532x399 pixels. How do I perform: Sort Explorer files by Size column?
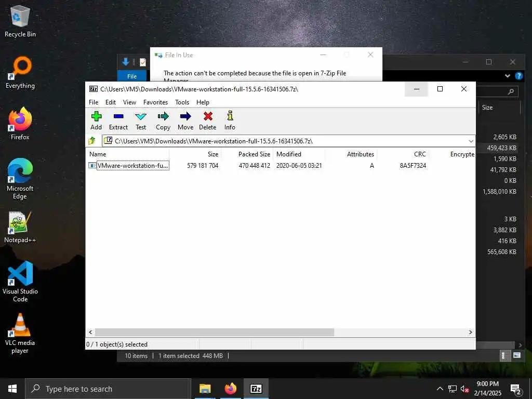pyautogui.click(x=498, y=108)
